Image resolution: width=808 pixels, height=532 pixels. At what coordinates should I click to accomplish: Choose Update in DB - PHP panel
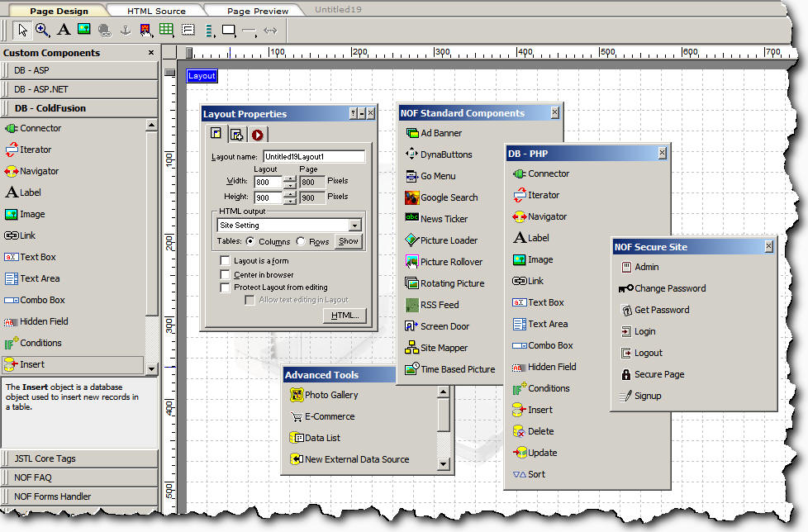click(x=535, y=453)
